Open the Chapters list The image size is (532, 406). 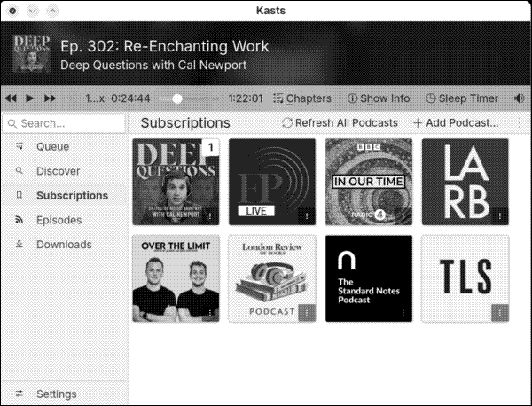coord(302,98)
